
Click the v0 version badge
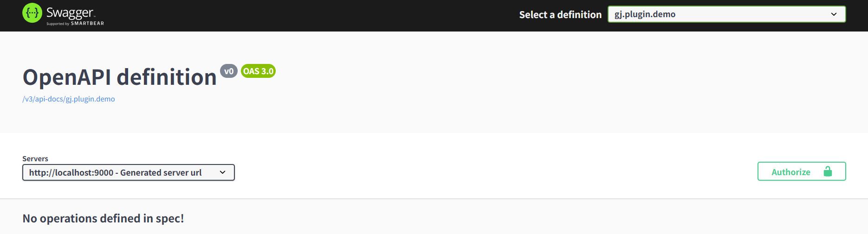[x=229, y=71]
